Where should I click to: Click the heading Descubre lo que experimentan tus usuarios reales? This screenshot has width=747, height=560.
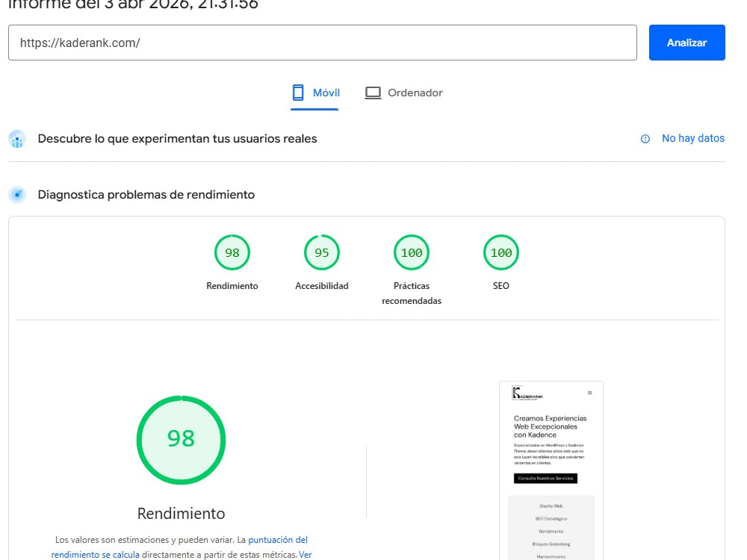tap(177, 139)
